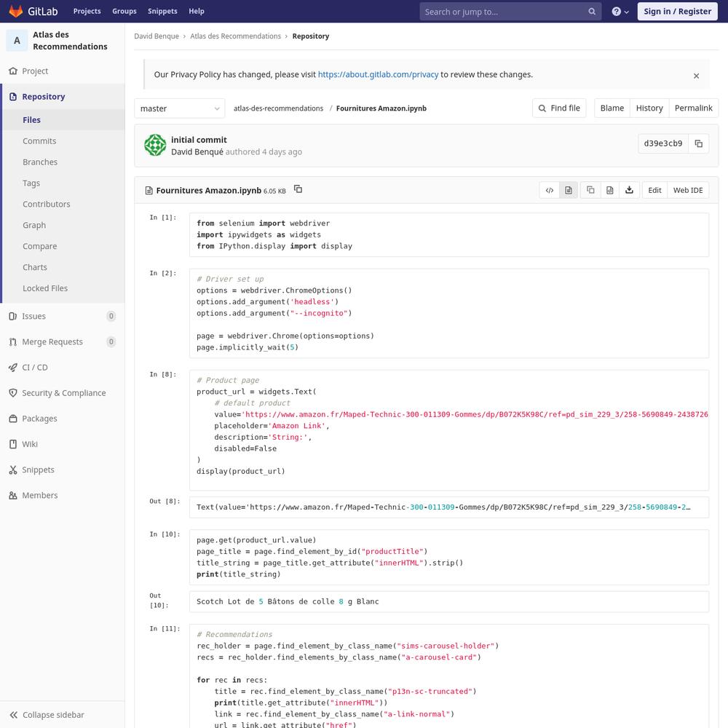728x728 pixels.
Task: Download the file icon
Action: 629,190
